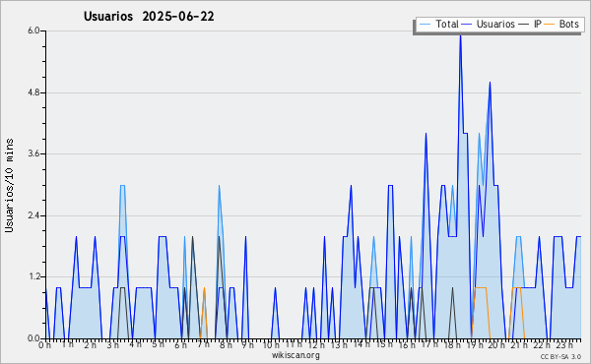This screenshot has width=591, height=364.
Task: Click the 'CC BY-SA 3.0' license text
Action: click(560, 357)
